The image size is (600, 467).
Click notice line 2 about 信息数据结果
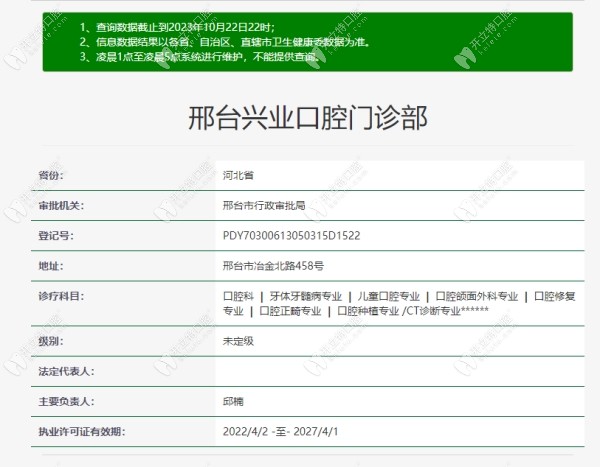225,42
